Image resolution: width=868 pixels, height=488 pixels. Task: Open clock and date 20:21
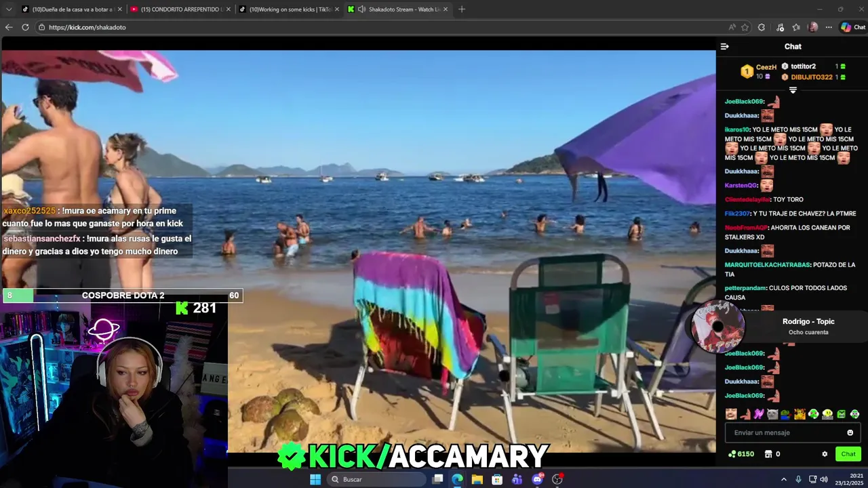tap(850, 479)
